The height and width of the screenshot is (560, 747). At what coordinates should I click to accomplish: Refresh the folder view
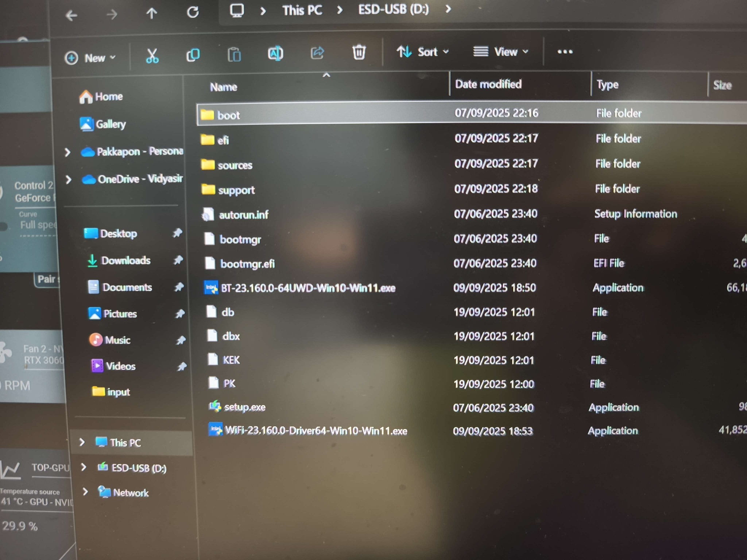(193, 12)
